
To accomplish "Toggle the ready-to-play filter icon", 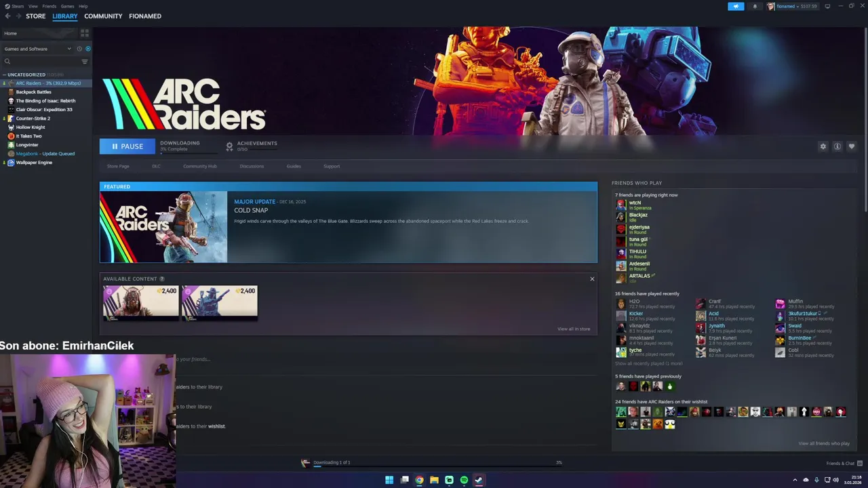I will pyautogui.click(x=87, y=49).
